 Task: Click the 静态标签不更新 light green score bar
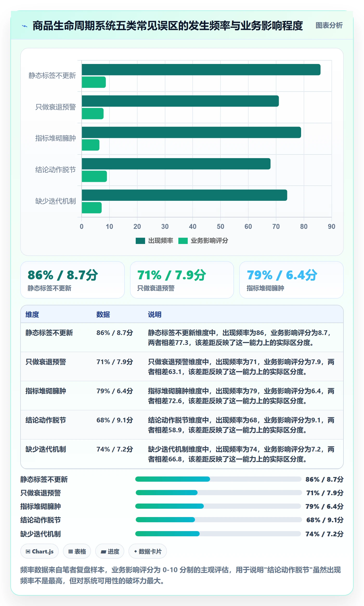94,82
